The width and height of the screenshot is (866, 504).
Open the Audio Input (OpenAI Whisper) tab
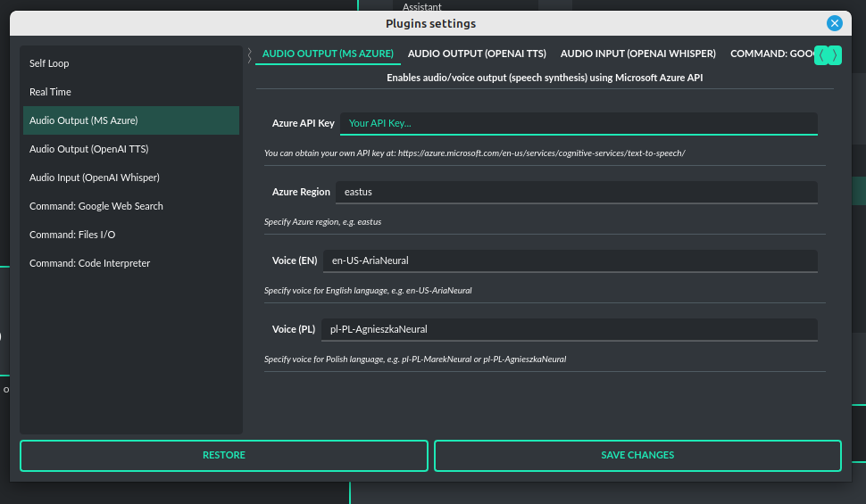pyautogui.click(x=637, y=54)
